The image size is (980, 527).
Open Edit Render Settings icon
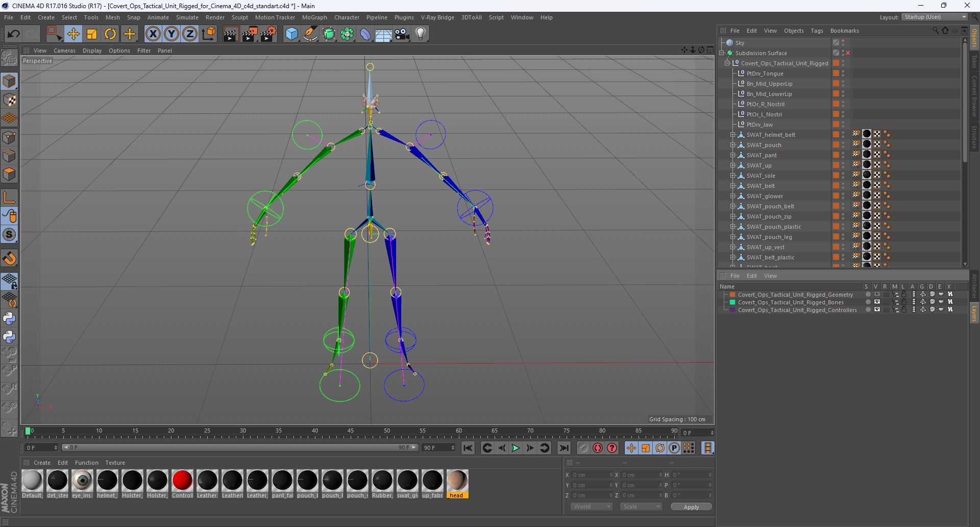pos(268,34)
